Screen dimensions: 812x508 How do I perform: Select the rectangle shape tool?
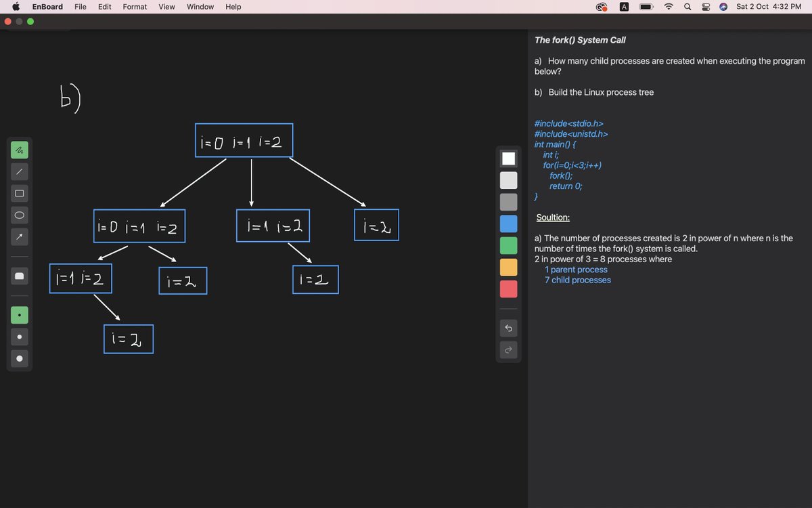click(x=20, y=193)
